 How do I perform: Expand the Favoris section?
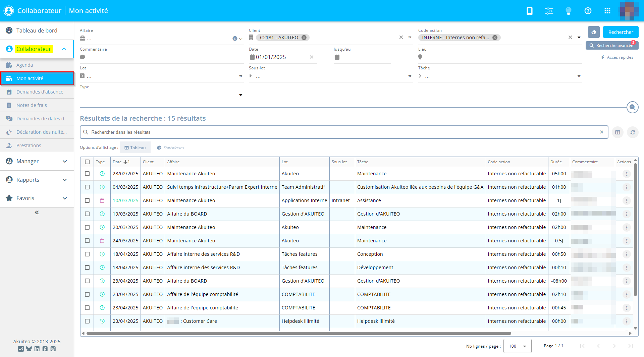(x=37, y=198)
